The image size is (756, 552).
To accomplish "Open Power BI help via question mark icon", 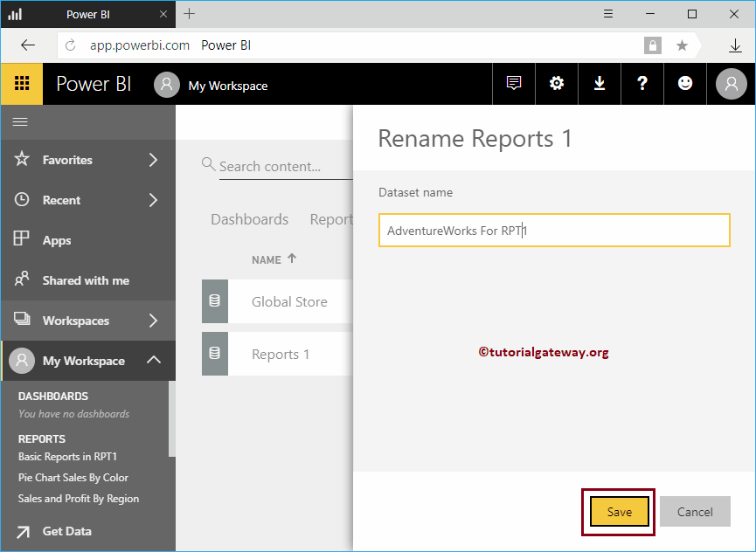I will click(x=642, y=84).
